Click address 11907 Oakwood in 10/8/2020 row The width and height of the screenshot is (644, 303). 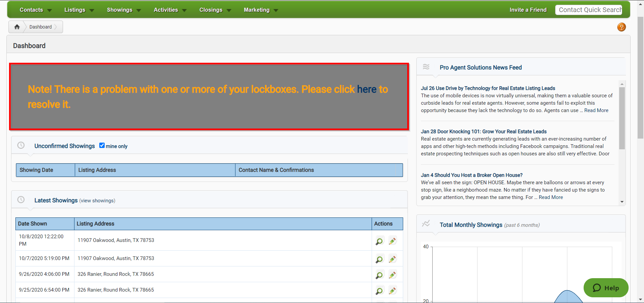click(116, 240)
